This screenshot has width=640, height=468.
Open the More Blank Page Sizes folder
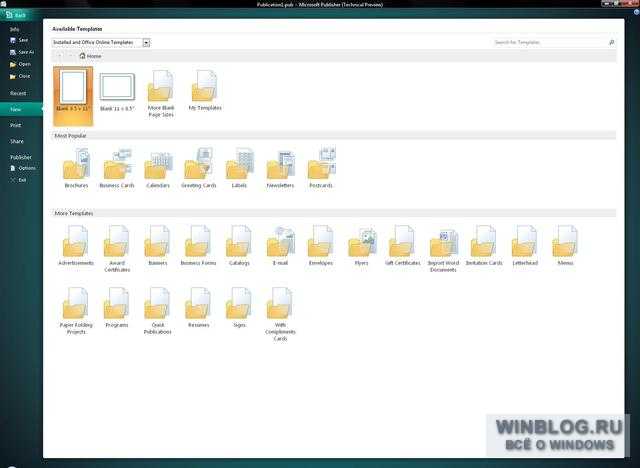(x=161, y=94)
